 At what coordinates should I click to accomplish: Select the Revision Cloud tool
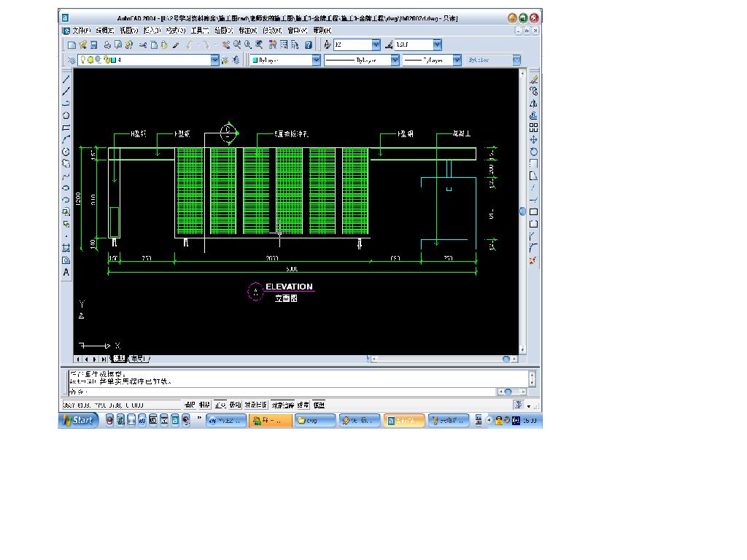click(66, 163)
